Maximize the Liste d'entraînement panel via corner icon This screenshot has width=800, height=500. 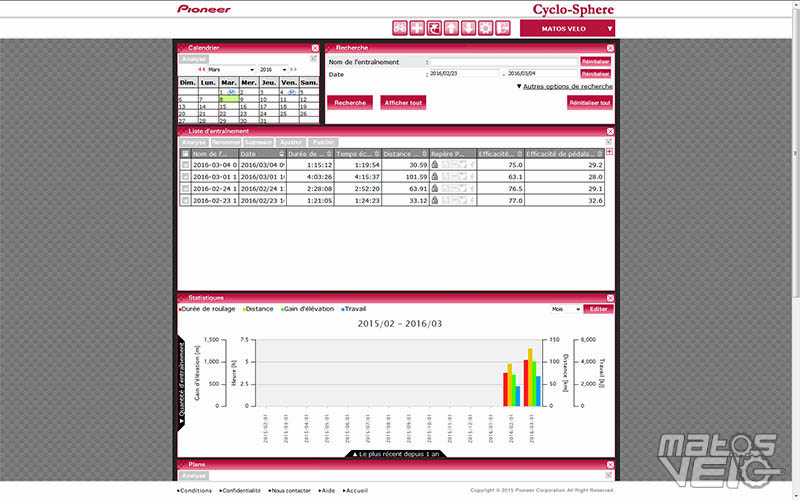coord(608,142)
